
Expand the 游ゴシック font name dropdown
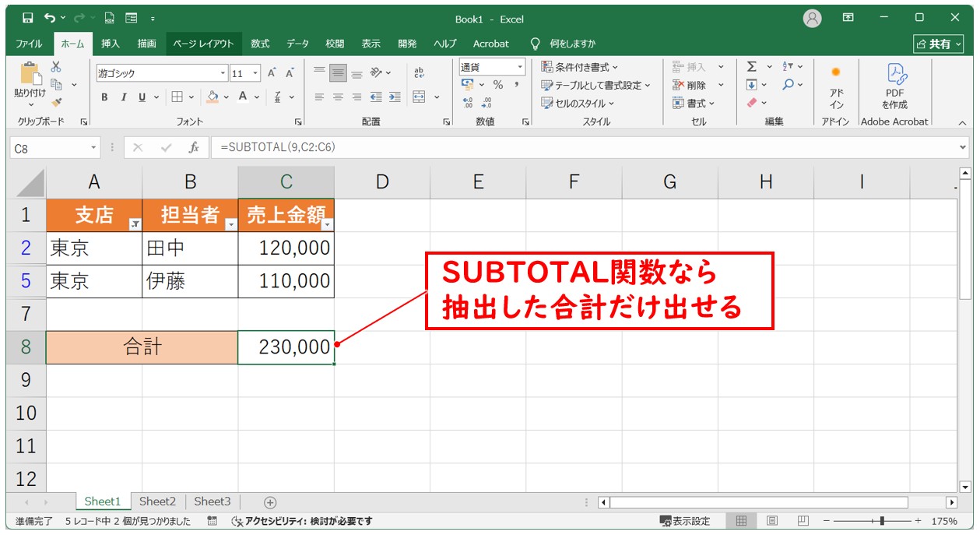pyautogui.click(x=223, y=73)
